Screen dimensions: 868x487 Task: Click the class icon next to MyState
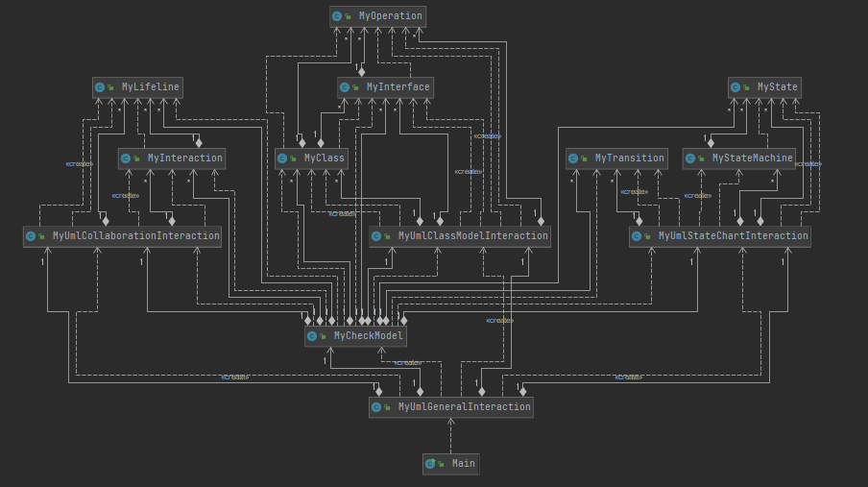tap(735, 87)
